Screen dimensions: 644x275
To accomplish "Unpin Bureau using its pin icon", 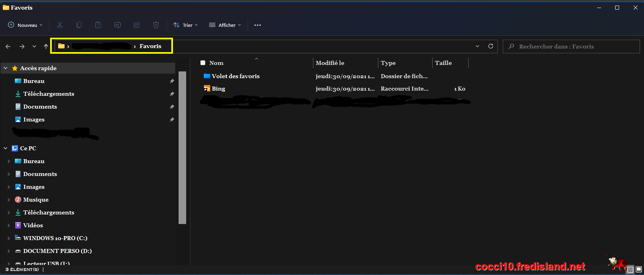I will click(x=172, y=81).
